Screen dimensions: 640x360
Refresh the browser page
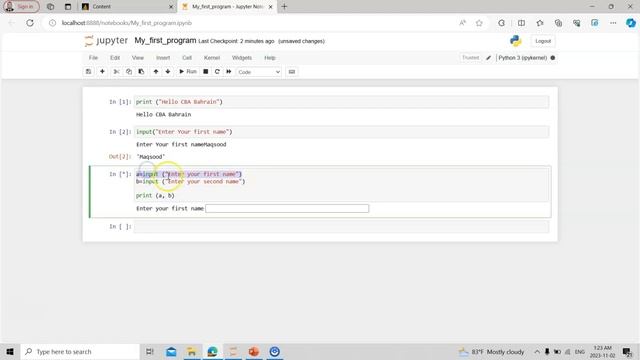coord(30,23)
